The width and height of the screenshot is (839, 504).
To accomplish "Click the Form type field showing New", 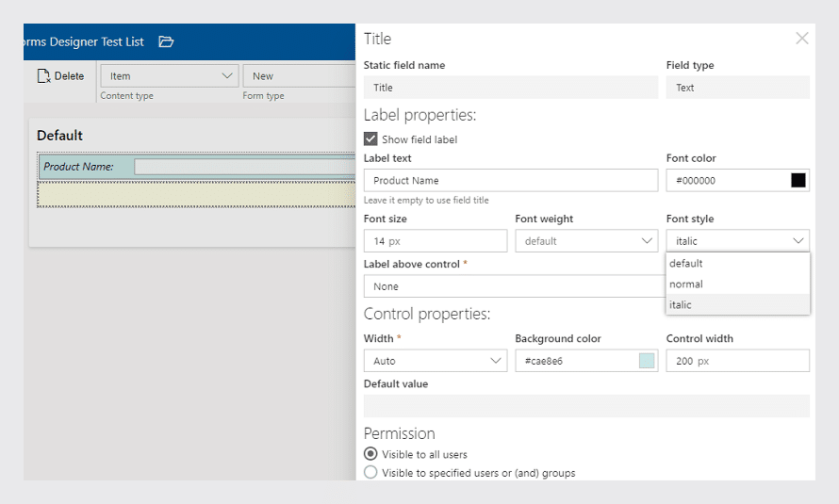I will pyautogui.click(x=299, y=76).
